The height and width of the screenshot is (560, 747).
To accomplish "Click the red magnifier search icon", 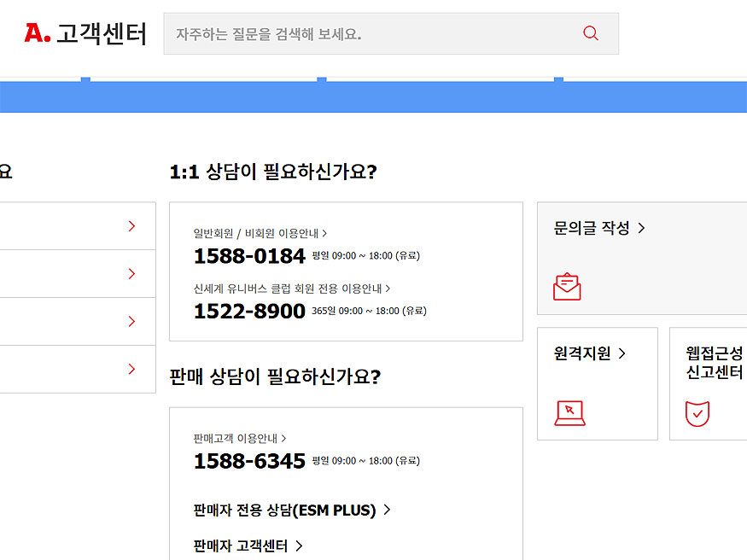I will (x=591, y=33).
